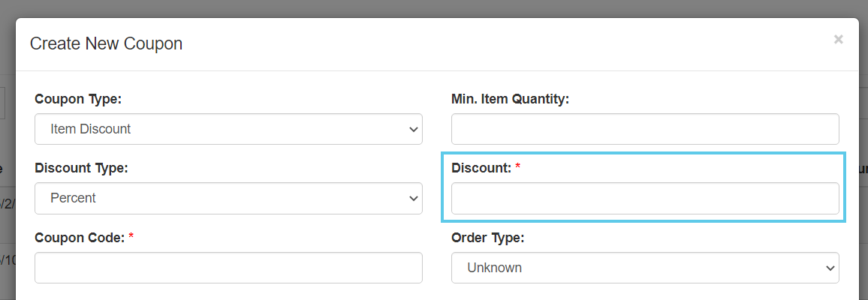Click into the Coupon Code text box
This screenshot has height=300, width=868.
click(x=228, y=268)
